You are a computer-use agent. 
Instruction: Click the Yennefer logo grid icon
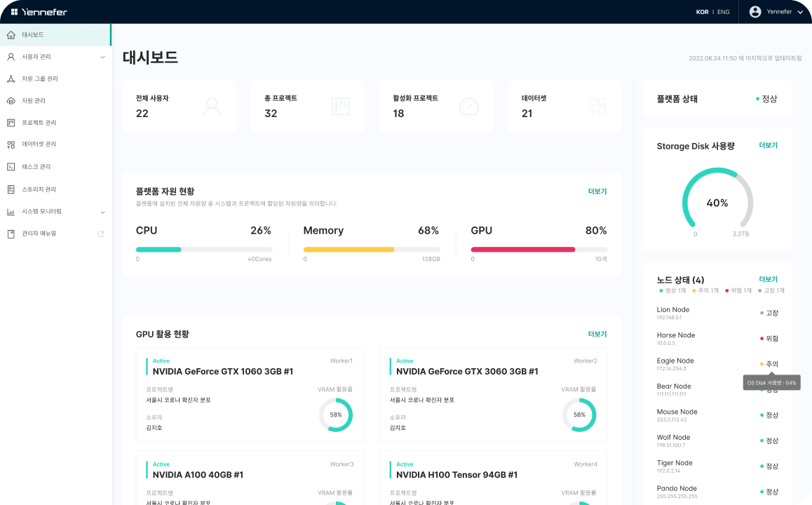point(14,12)
